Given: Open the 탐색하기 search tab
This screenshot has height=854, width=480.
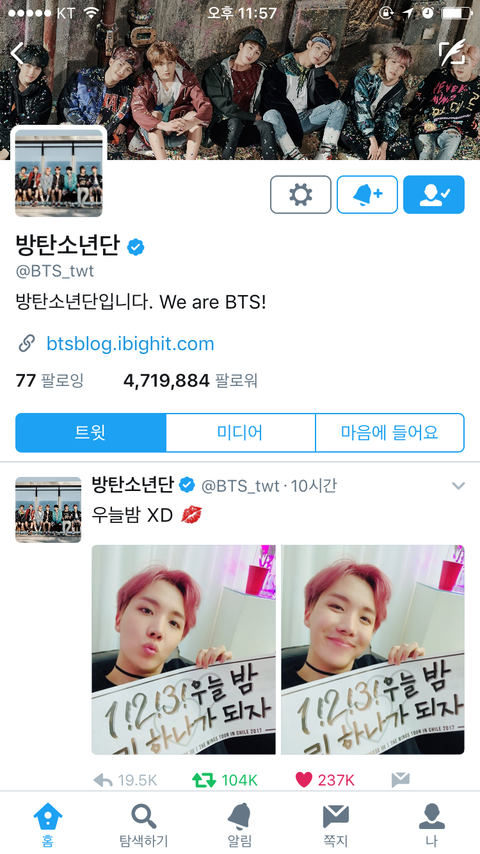Looking at the screenshot, I should [144, 825].
